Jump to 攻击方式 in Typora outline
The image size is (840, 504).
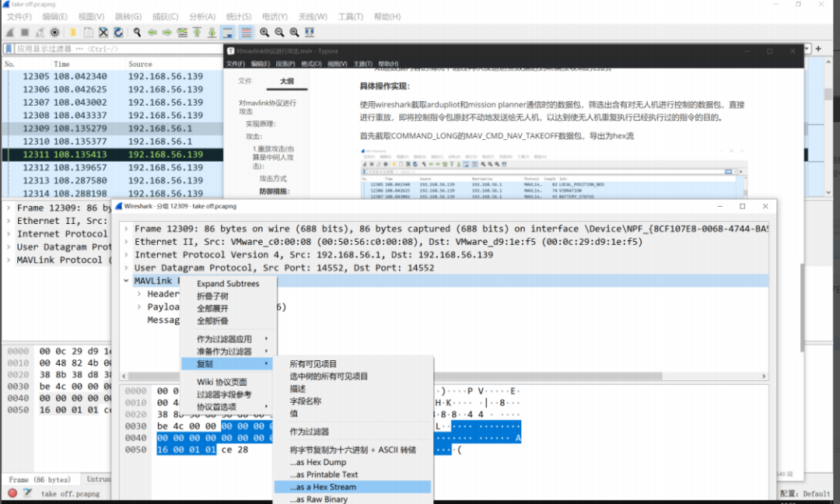point(273,178)
